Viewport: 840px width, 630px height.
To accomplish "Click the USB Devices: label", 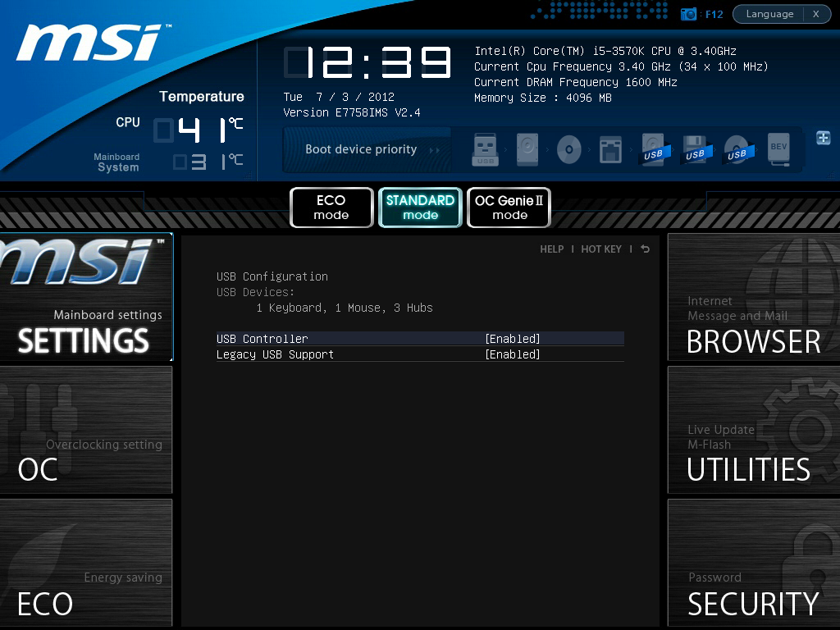I will click(256, 292).
